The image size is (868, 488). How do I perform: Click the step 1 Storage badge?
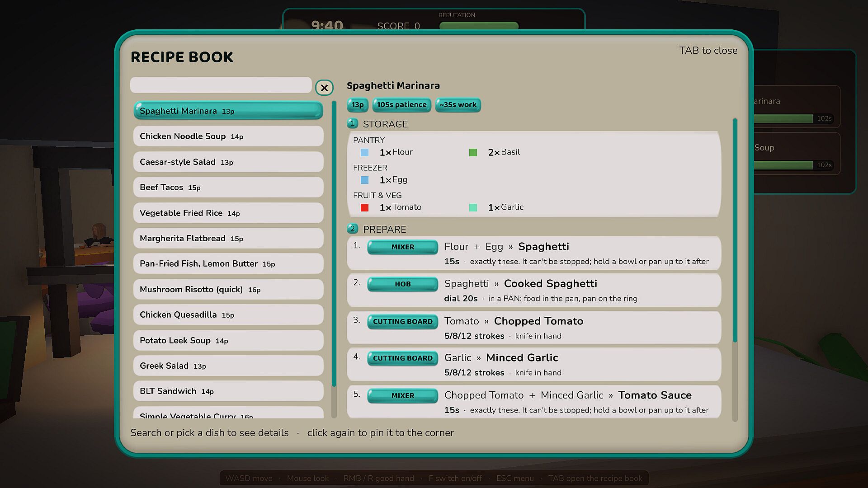(x=353, y=123)
